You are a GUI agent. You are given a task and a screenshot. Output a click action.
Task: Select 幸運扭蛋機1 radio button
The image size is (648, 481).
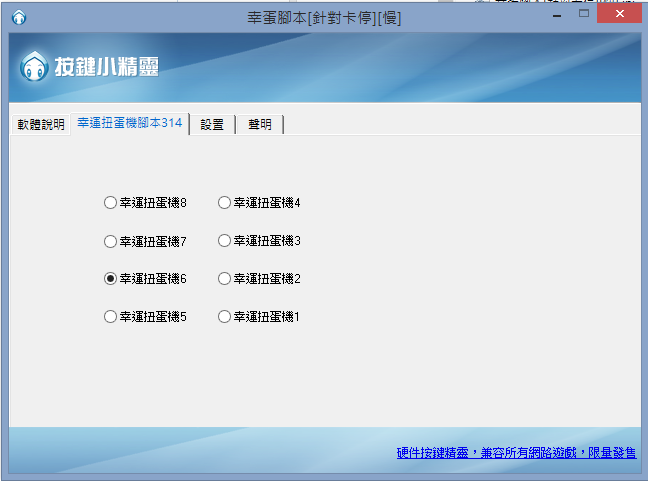click(x=224, y=317)
